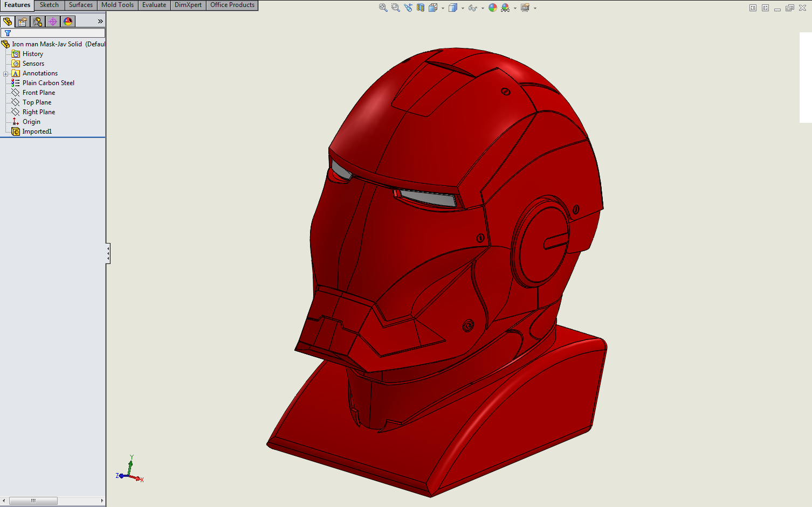Open the DisplayManager color ball tab

[x=68, y=22]
